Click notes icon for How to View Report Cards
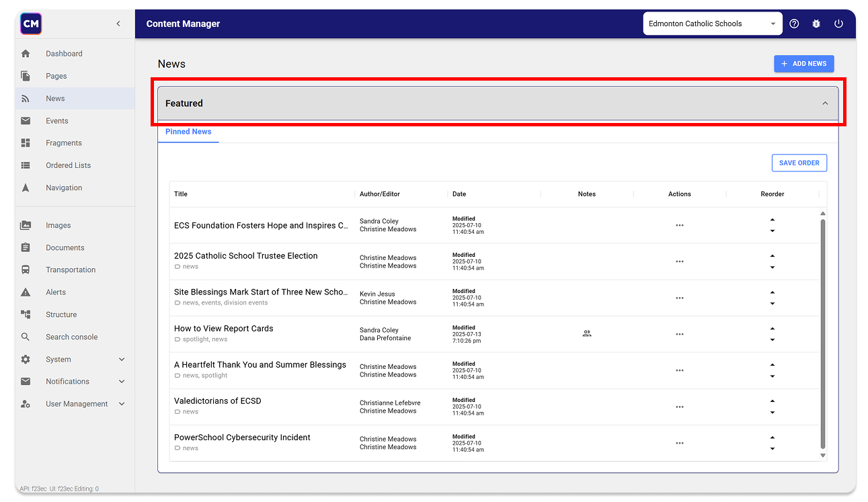The width and height of the screenshot is (868, 502). pos(586,333)
